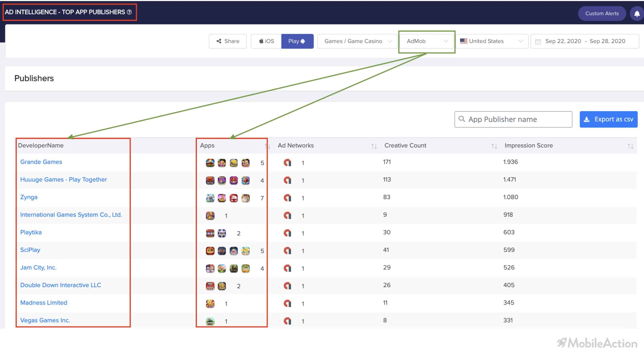The image size is (644, 361).
Task: Click impression score 918
Action: (x=508, y=215)
